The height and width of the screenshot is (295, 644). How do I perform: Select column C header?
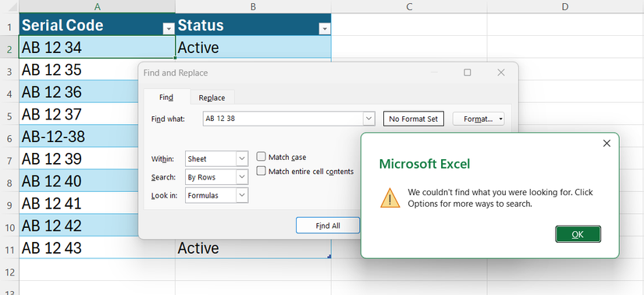click(410, 6)
